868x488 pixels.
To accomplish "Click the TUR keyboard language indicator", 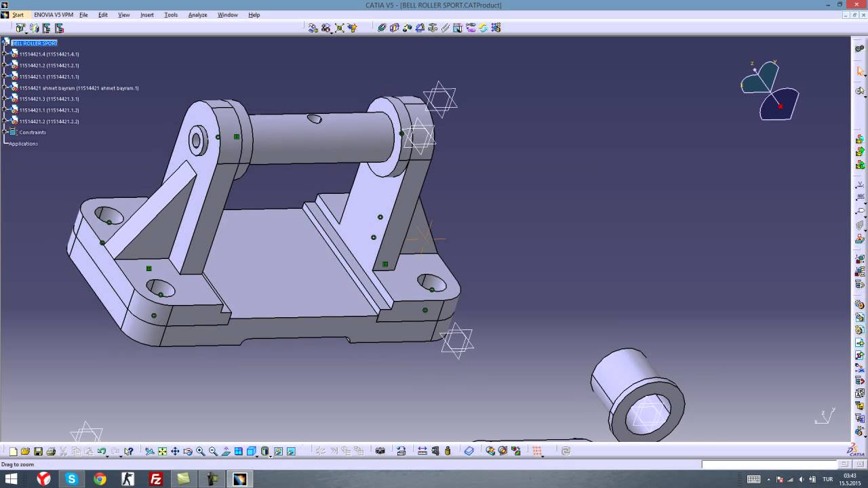I will (827, 479).
